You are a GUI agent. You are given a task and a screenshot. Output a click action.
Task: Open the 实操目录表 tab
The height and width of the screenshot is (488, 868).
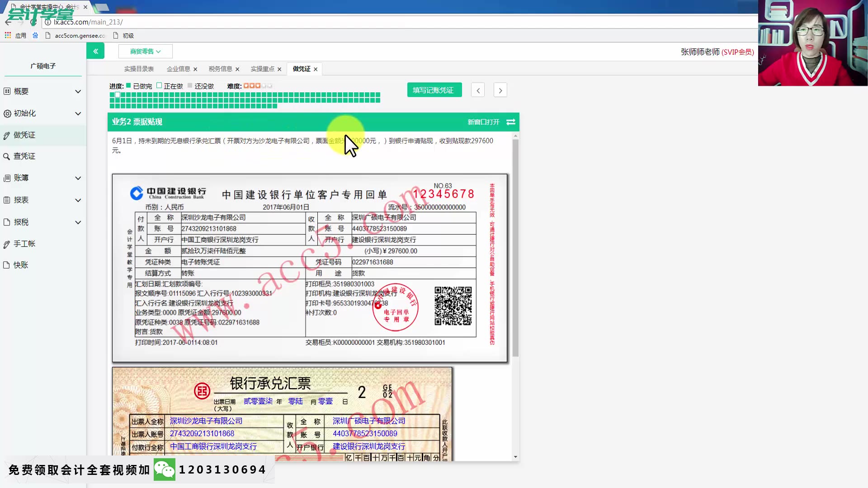click(139, 69)
